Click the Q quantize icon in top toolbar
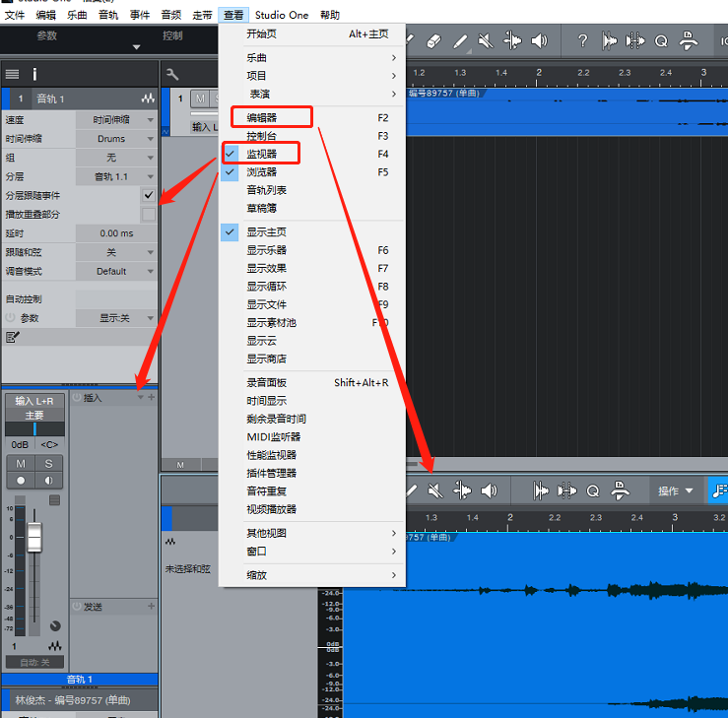Viewport: 728px width, 718px height. (x=661, y=41)
